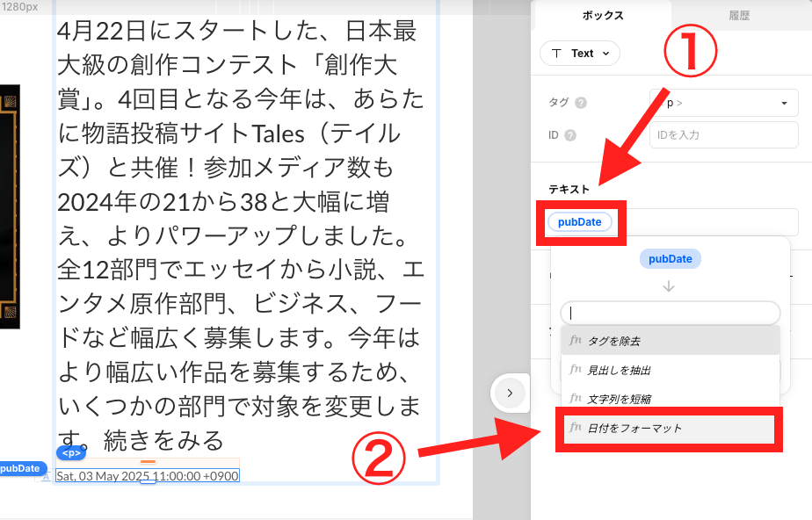
Task: Choose the 見出しを抽出 function
Action: tap(671, 370)
